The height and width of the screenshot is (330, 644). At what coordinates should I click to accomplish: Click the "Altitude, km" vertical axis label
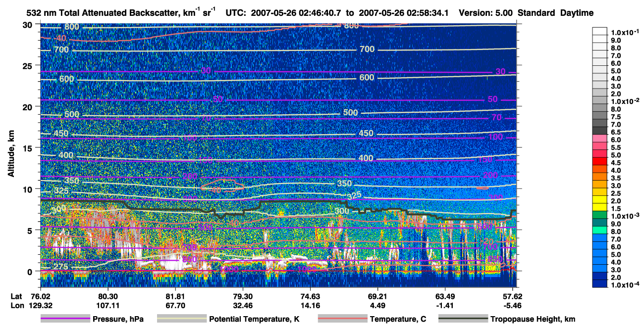click(11, 153)
